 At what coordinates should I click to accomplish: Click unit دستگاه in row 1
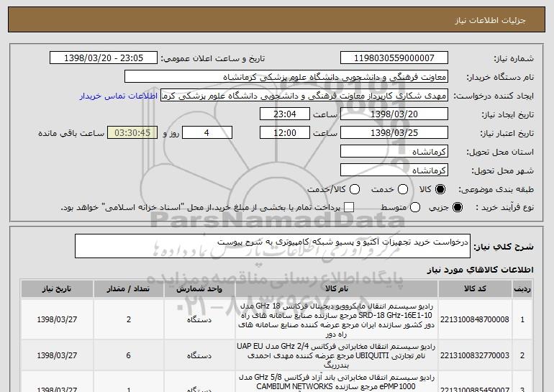(x=199, y=320)
